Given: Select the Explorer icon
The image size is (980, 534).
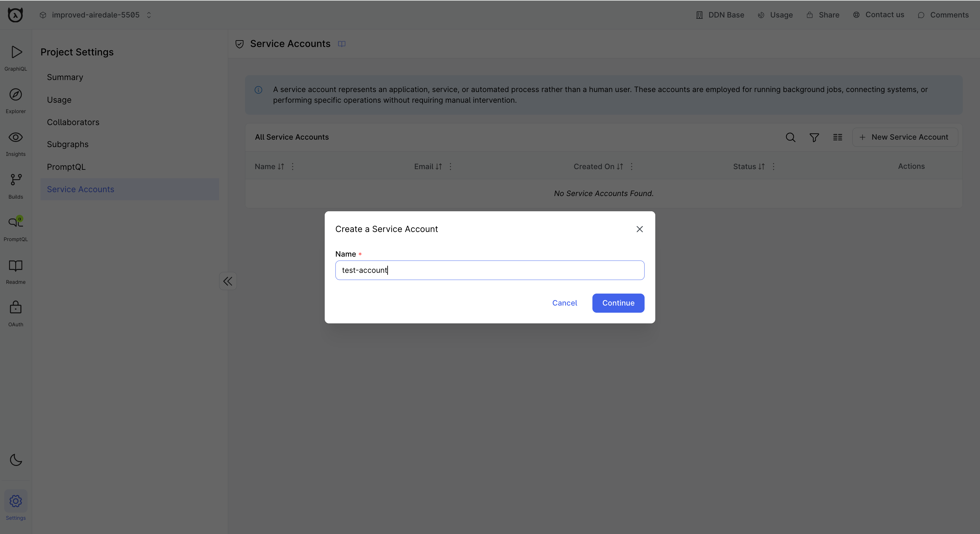Looking at the screenshot, I should pyautogui.click(x=16, y=100).
